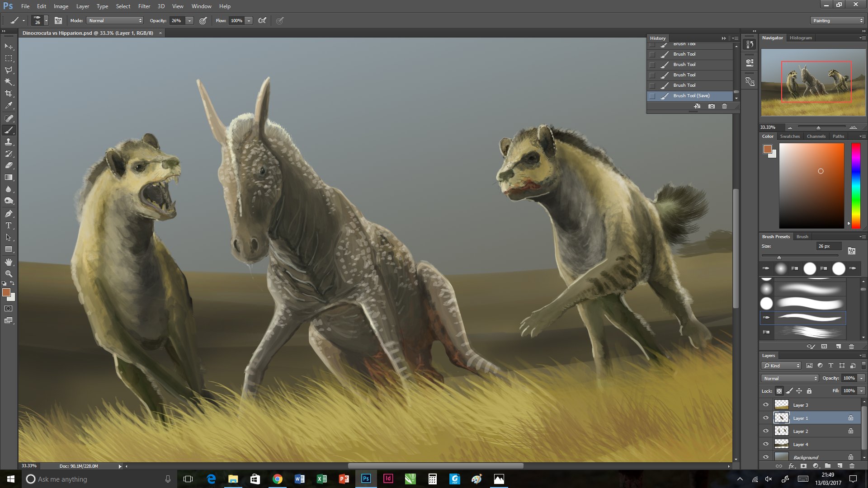Enable airbrush build-up effects
Image resolution: width=868 pixels, height=488 pixels.
pyautogui.click(x=262, y=21)
